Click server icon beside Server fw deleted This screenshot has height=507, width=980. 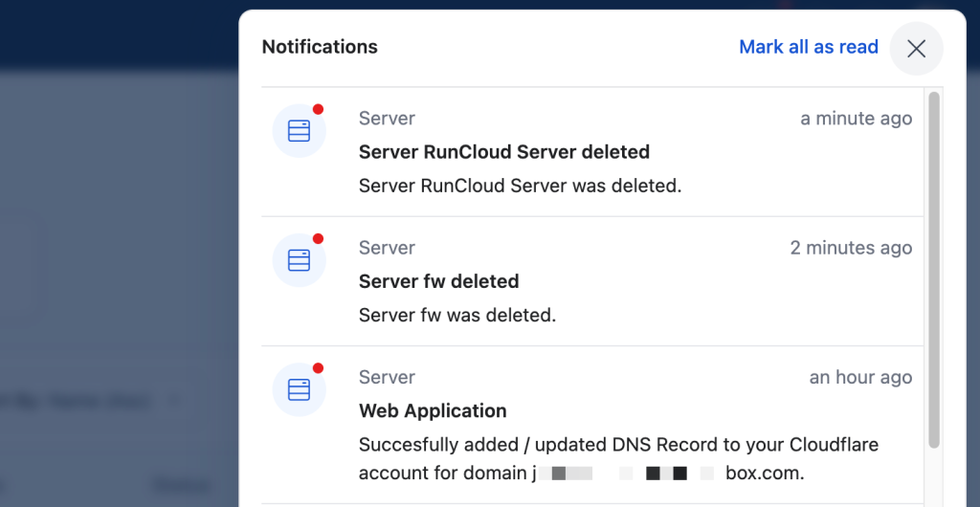pyautogui.click(x=299, y=260)
